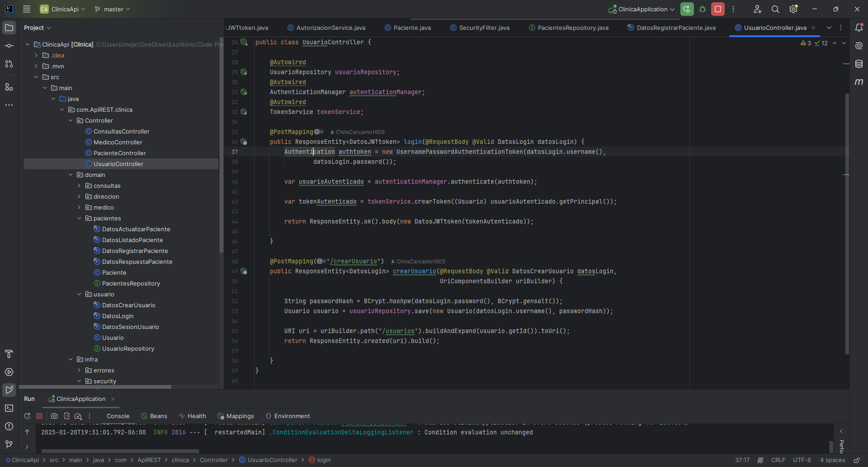
Task: Open the Health tab in Run panel
Action: pos(192,416)
